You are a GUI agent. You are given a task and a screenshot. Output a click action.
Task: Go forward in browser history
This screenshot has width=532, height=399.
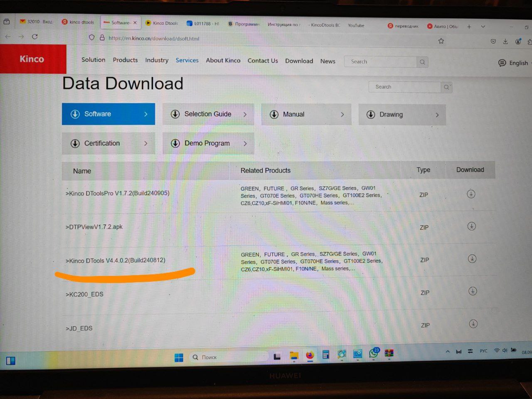coord(21,37)
